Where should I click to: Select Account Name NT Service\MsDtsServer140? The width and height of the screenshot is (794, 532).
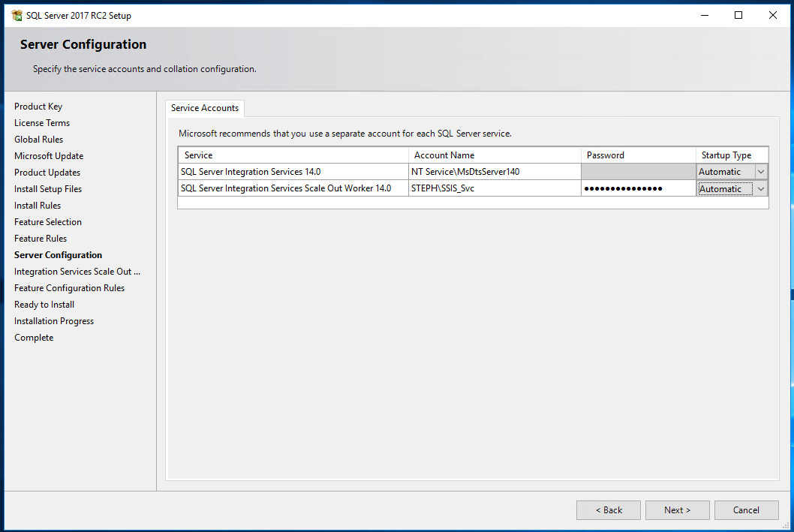point(495,171)
